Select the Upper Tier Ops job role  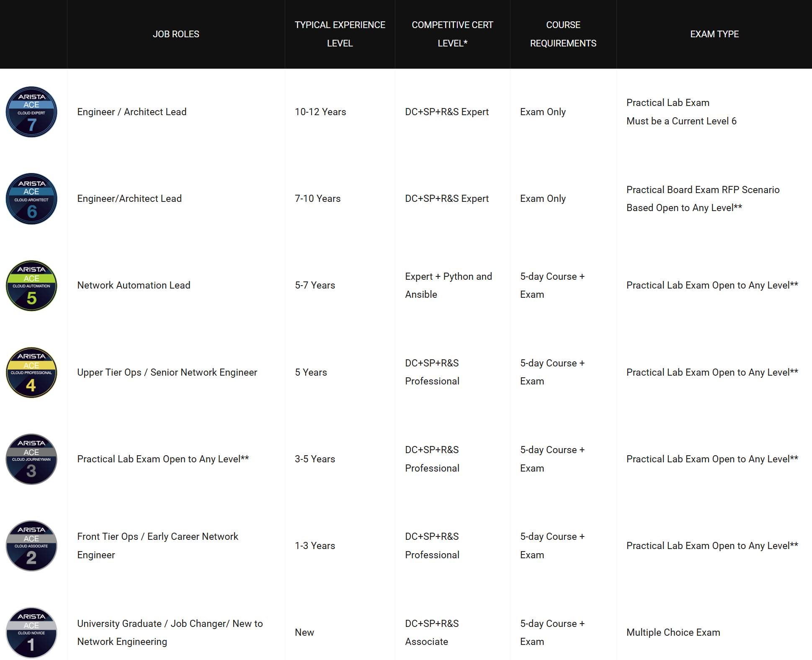point(167,372)
